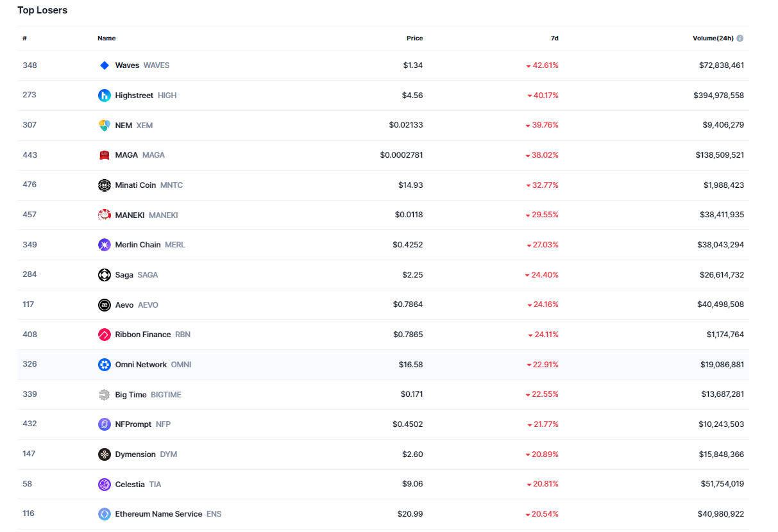Open Ethereum Name Service coin page
778x532 pixels.
158,514
